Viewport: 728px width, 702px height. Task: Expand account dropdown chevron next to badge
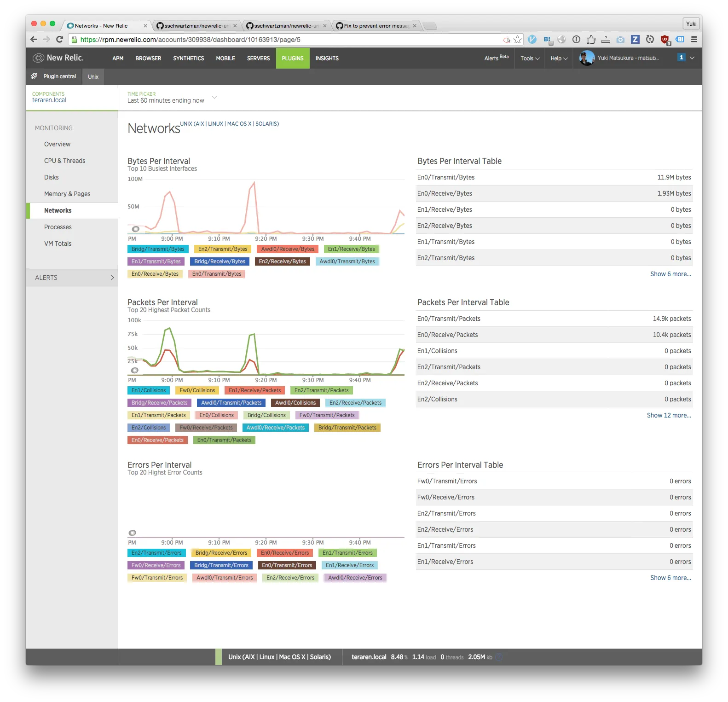point(692,58)
